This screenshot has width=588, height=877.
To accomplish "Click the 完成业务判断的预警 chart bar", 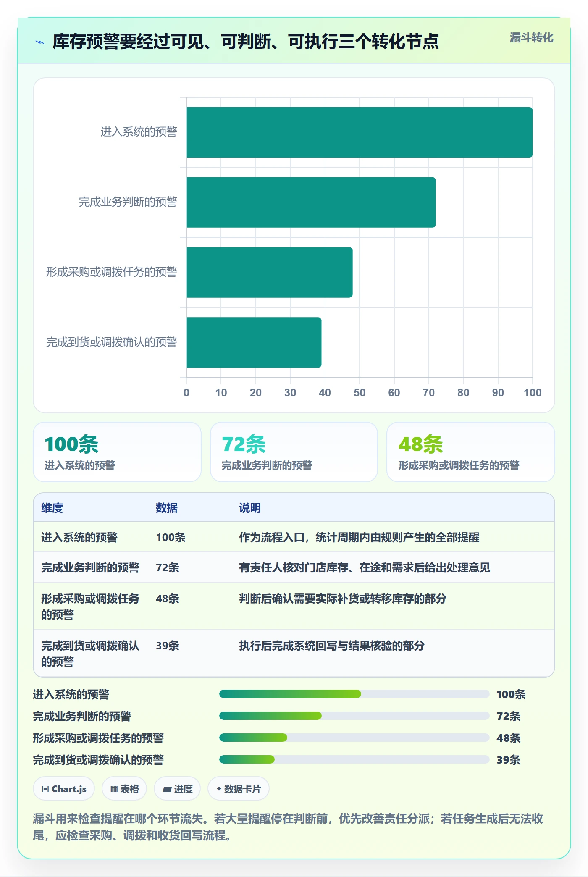I will tap(311, 202).
